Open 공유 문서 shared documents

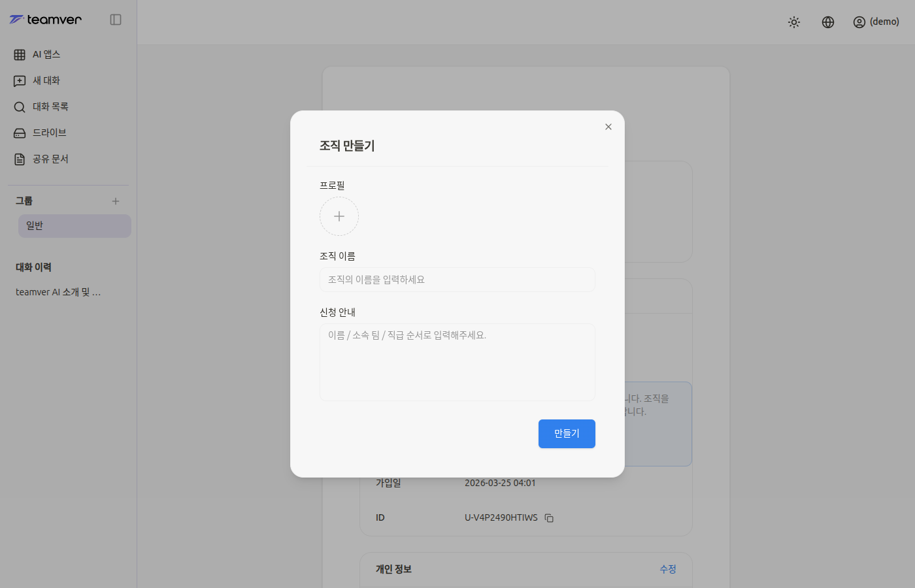pos(50,159)
